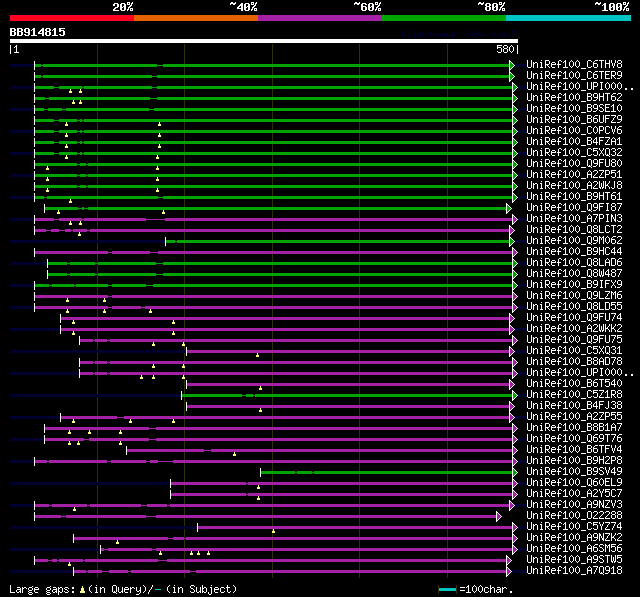Click hit name UniRef100_Q60EL9
Image resolution: width=640 pixels, height=597 pixels.
pos(574,483)
